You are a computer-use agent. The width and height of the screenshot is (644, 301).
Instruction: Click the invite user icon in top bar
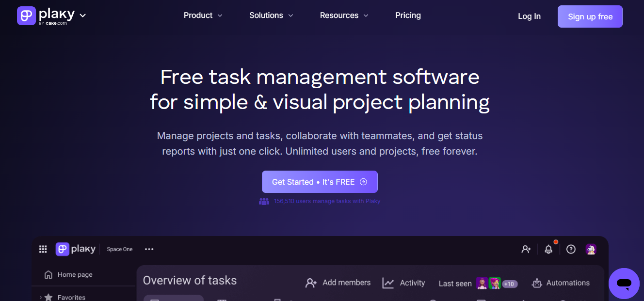click(526, 249)
